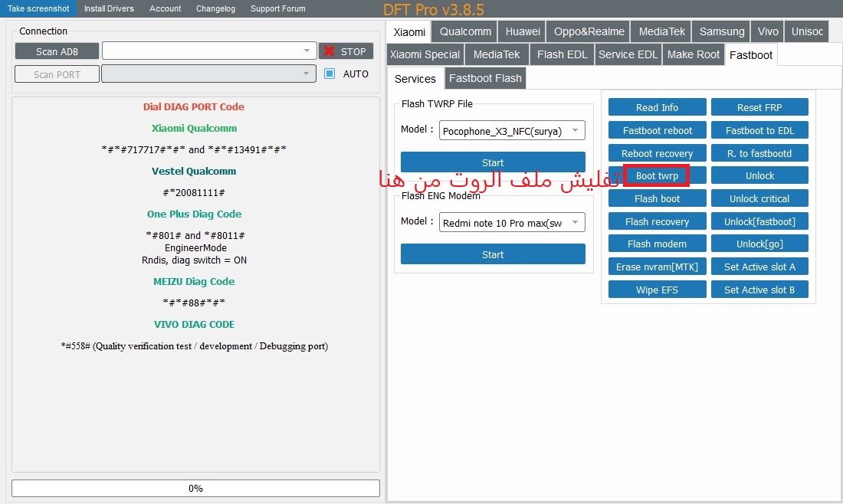Click the Set Active slot B button
Viewport: 843px width, 504px height.
759,290
